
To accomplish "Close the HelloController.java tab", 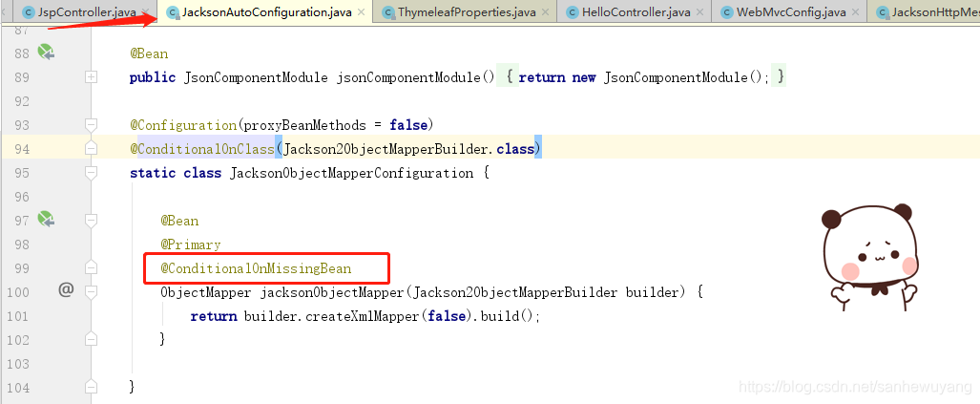I will tap(699, 12).
